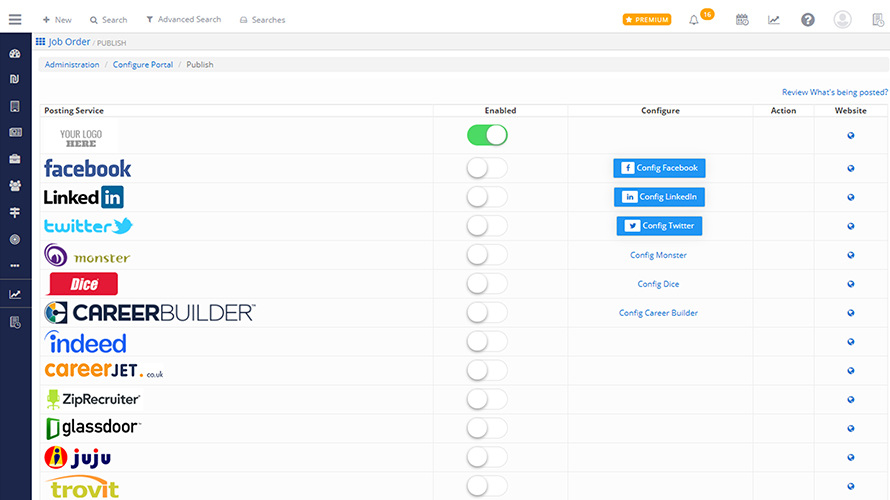Open the document clock icon in sidebar

(15, 323)
